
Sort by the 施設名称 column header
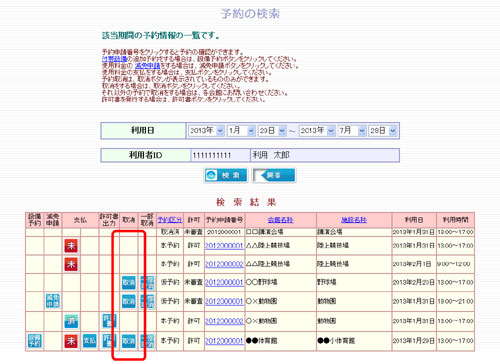pos(354,220)
